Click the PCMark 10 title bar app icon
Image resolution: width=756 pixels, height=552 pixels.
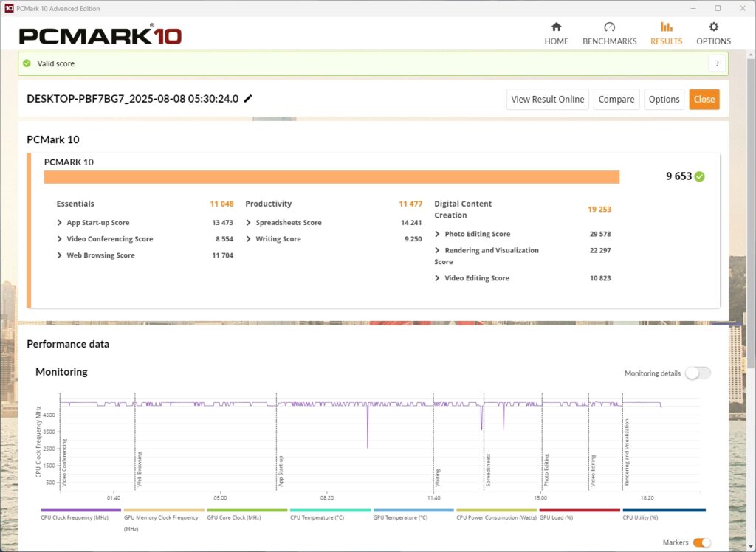(x=9, y=8)
